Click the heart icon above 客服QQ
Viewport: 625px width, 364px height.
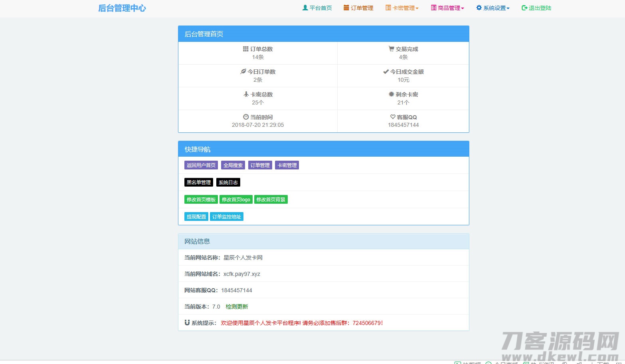392,117
